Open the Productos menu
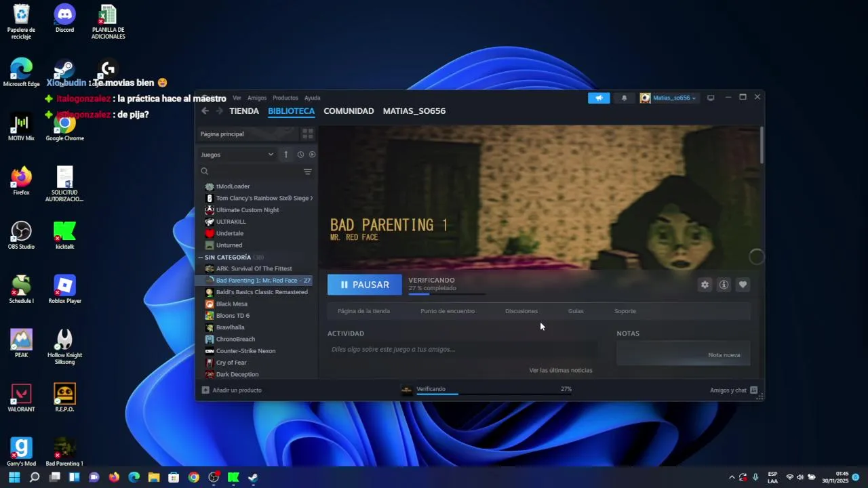Screen dimensions: 868x488 (285, 98)
